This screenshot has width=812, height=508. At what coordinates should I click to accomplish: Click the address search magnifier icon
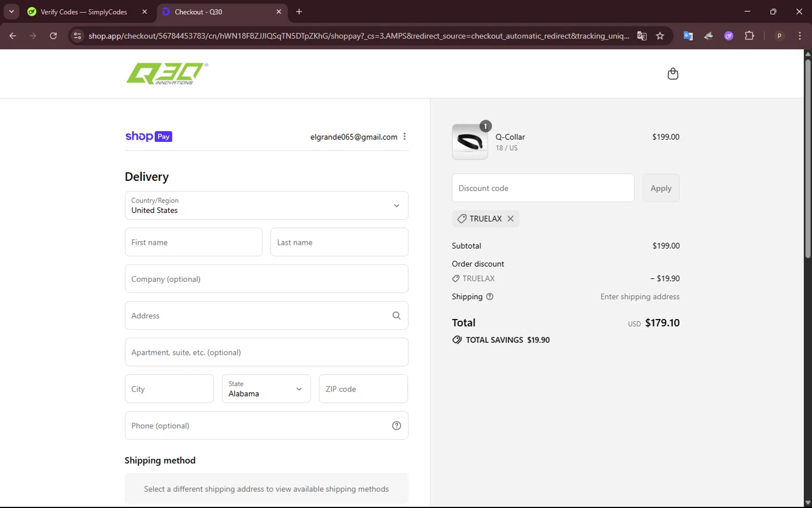pyautogui.click(x=396, y=316)
